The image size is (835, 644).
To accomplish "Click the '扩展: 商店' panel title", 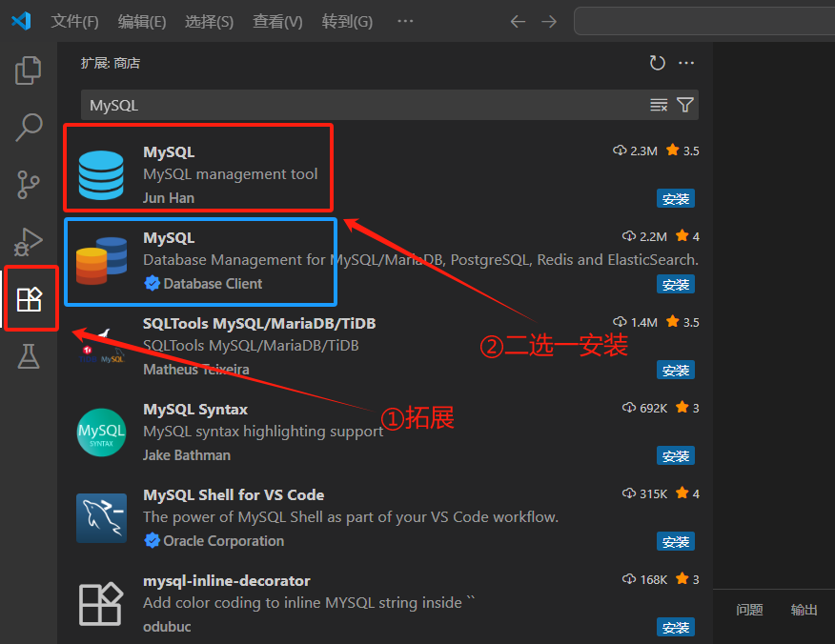I will tap(111, 63).
